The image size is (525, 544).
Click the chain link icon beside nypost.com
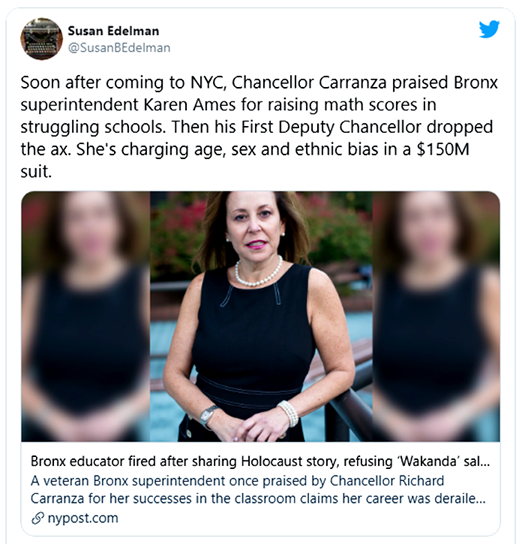click(x=37, y=518)
